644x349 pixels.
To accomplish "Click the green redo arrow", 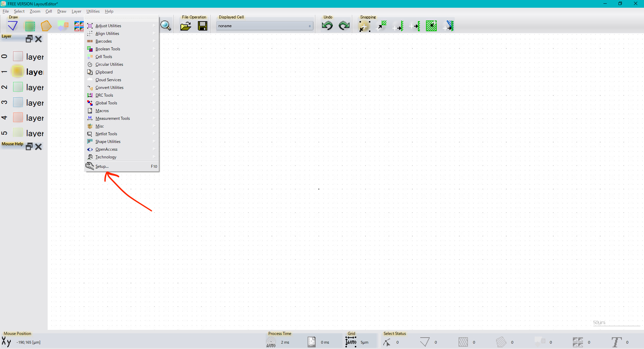I will tap(344, 26).
